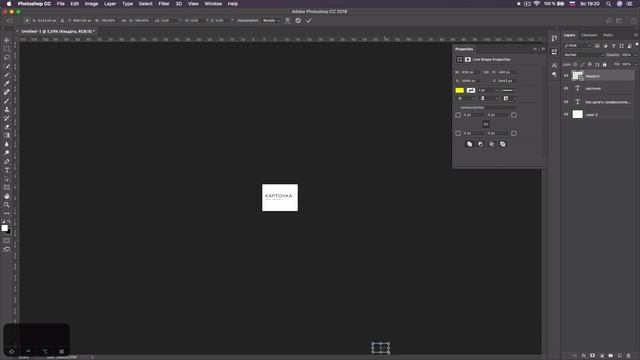Hide the Квадрата shape layer
The image size is (640, 360).
pos(566,76)
